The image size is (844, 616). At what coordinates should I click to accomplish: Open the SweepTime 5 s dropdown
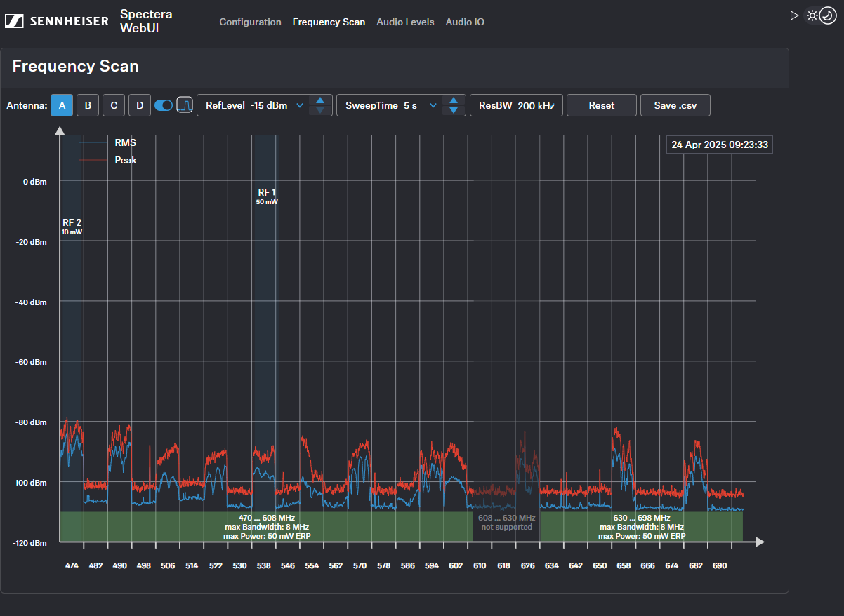point(390,105)
